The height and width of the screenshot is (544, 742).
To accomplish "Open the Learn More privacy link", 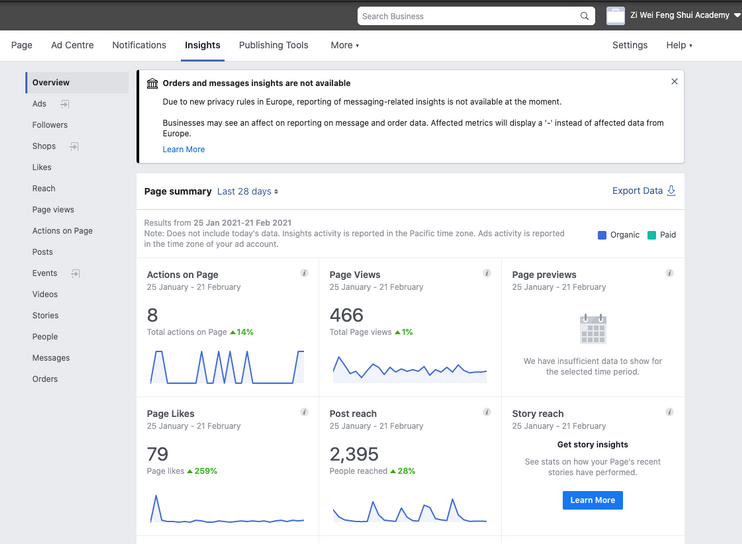I will (x=184, y=149).
